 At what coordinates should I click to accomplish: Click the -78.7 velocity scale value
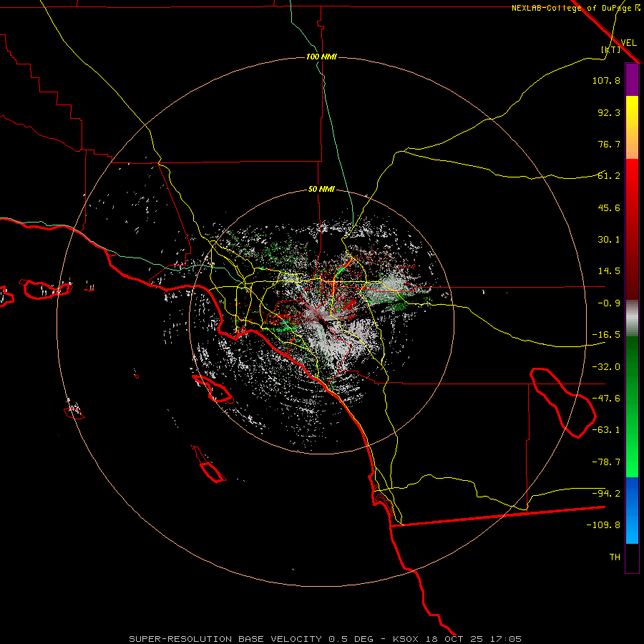tap(606, 462)
